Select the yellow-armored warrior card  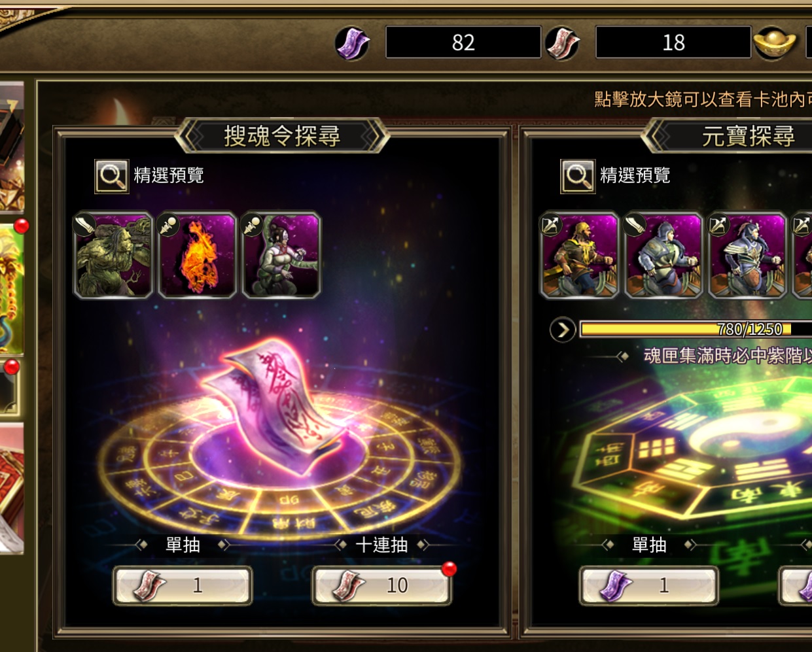tap(579, 255)
